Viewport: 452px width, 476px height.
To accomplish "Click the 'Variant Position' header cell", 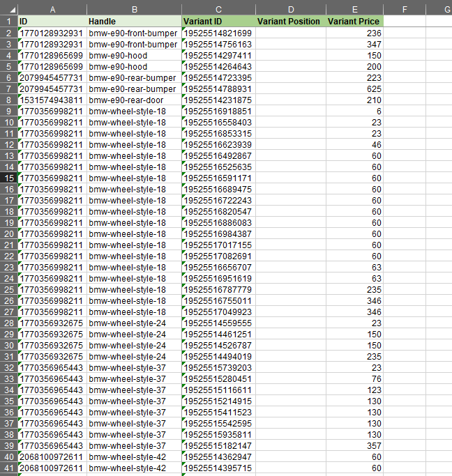I will [291, 22].
